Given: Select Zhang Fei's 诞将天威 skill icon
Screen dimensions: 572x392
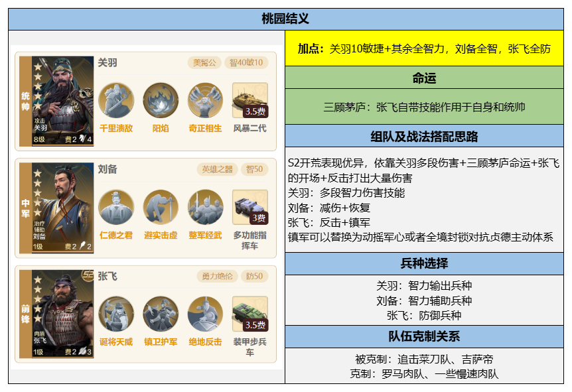Looking at the screenshot, I should coord(116,314).
